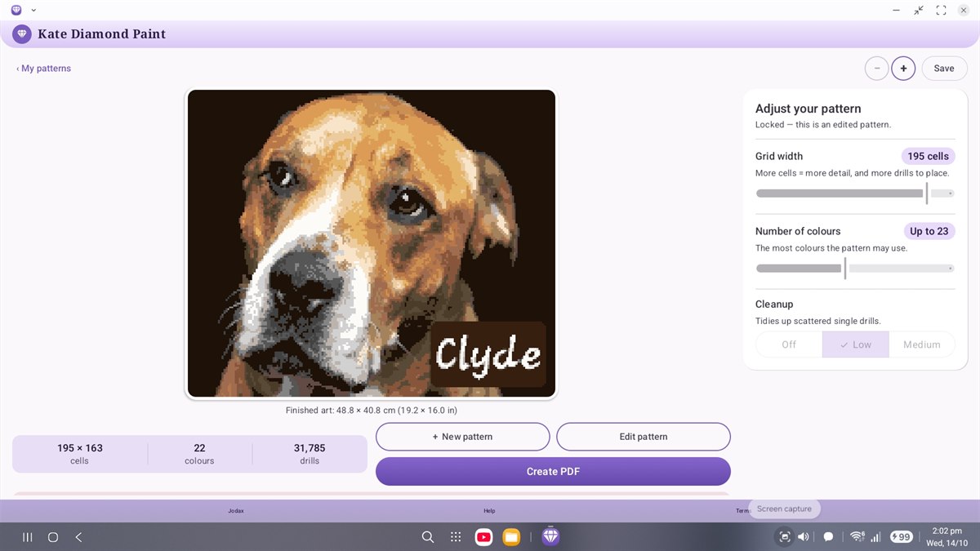
Task: Set Cleanup to Low
Action: [x=855, y=344]
